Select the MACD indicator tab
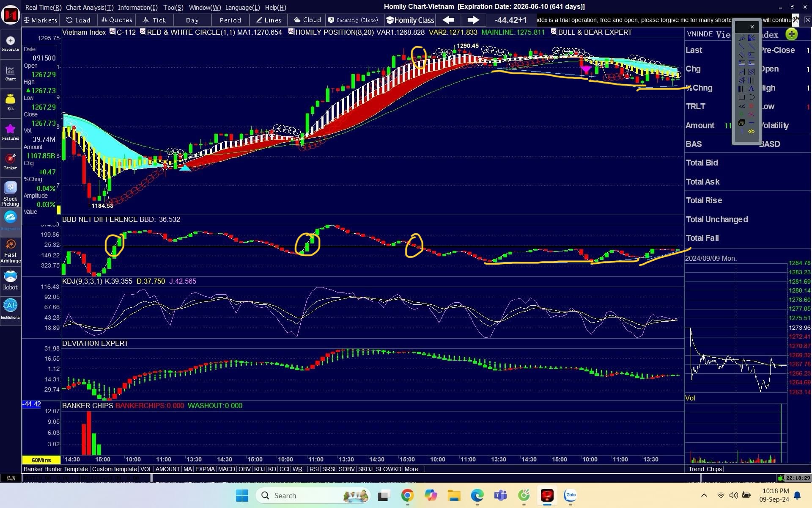This screenshot has height=508, width=812. coord(226,469)
